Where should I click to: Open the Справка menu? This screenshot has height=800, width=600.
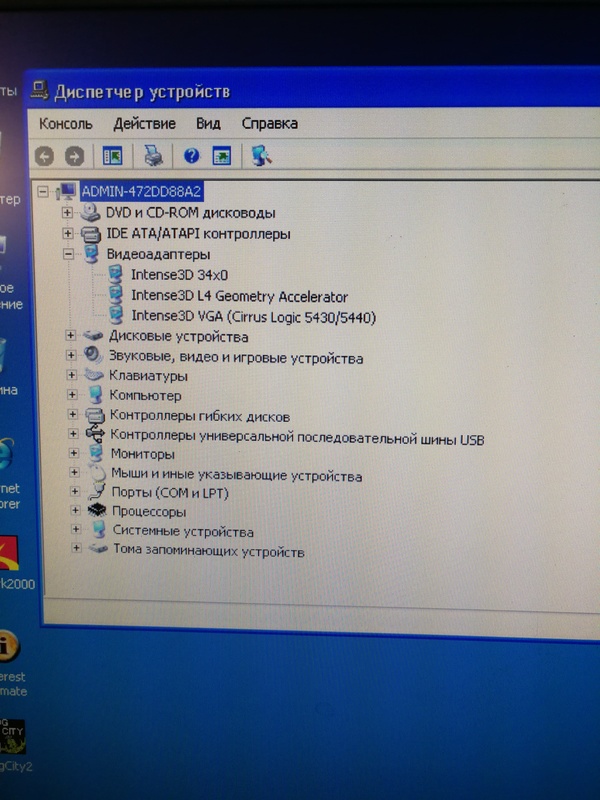269,123
